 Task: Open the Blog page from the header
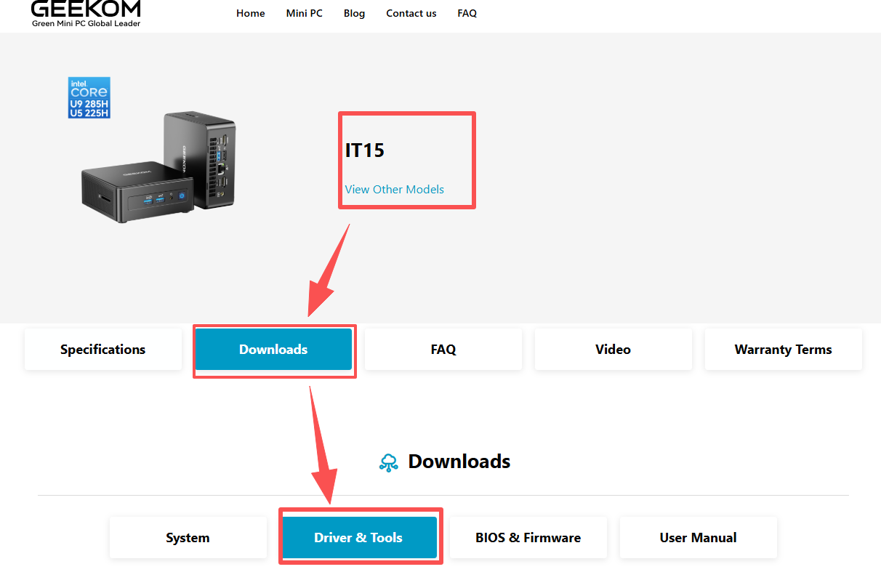[354, 13]
